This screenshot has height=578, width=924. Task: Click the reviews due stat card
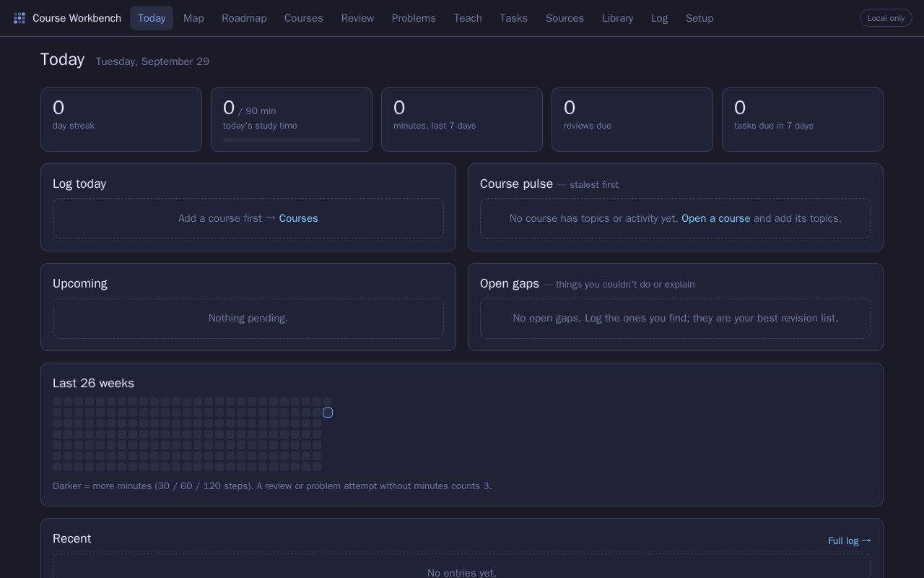632,120
